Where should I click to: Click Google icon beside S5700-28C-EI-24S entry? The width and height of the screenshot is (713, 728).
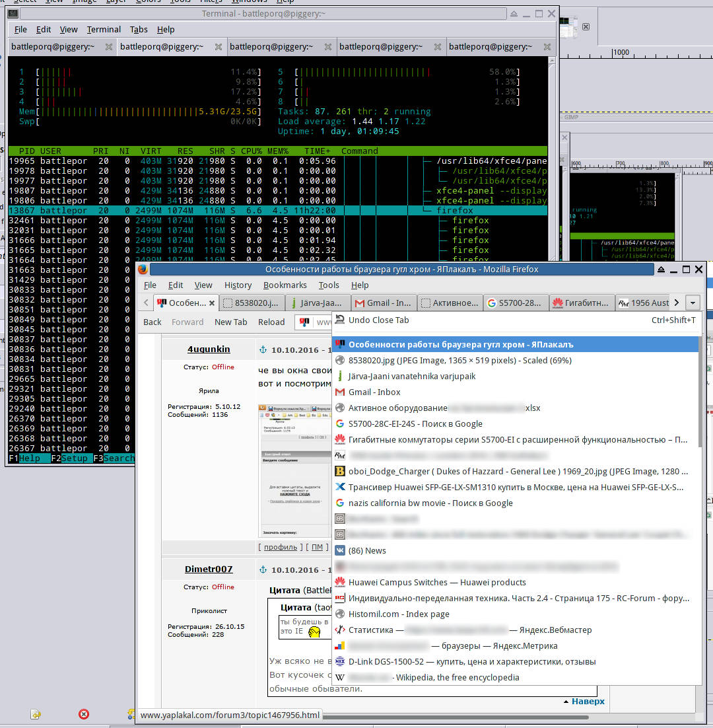[x=340, y=424]
